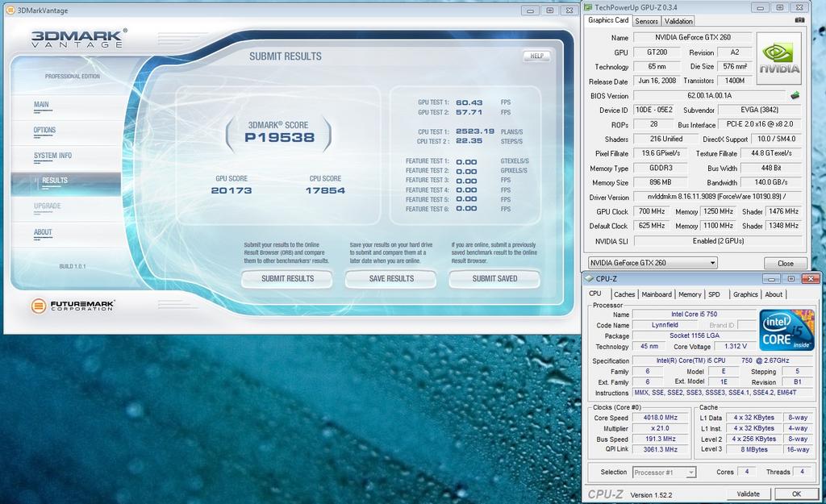Click the Device ID value 10DE - 05E2
826x504 pixels.
(x=653, y=110)
